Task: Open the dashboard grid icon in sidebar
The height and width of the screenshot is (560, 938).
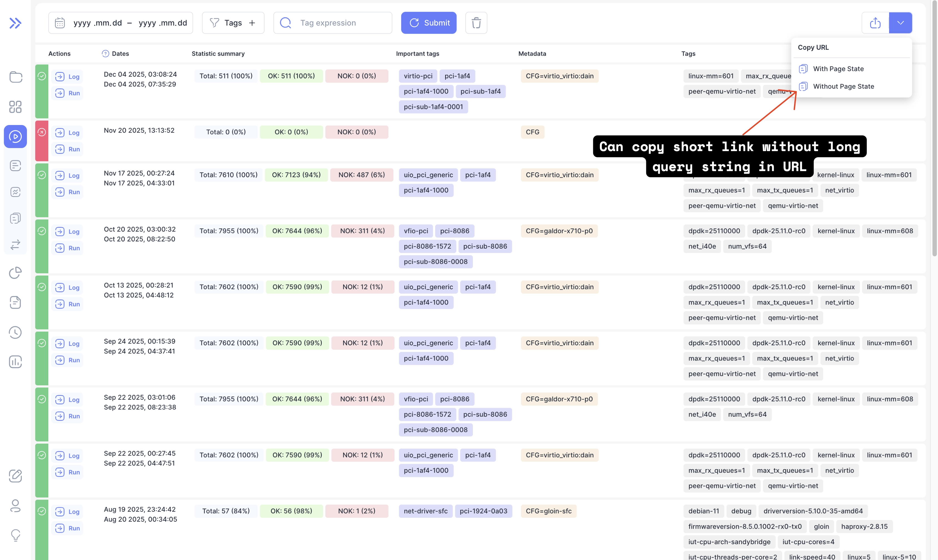Action: tap(16, 107)
